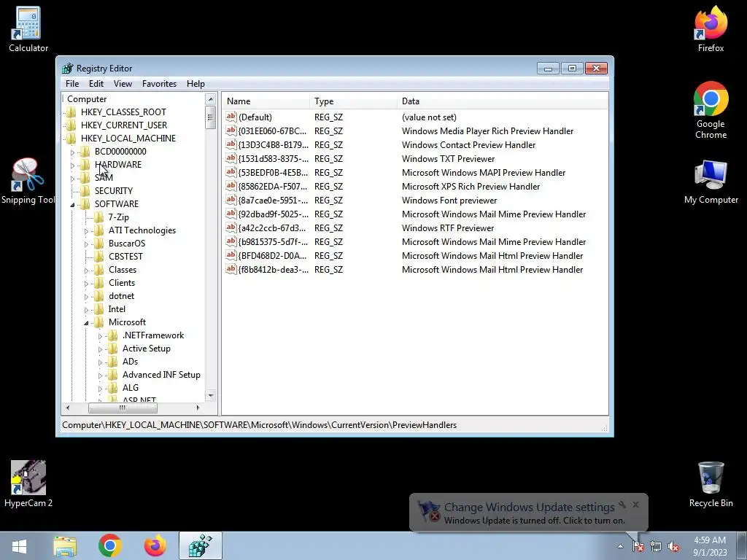Open the Help menu

(x=196, y=84)
